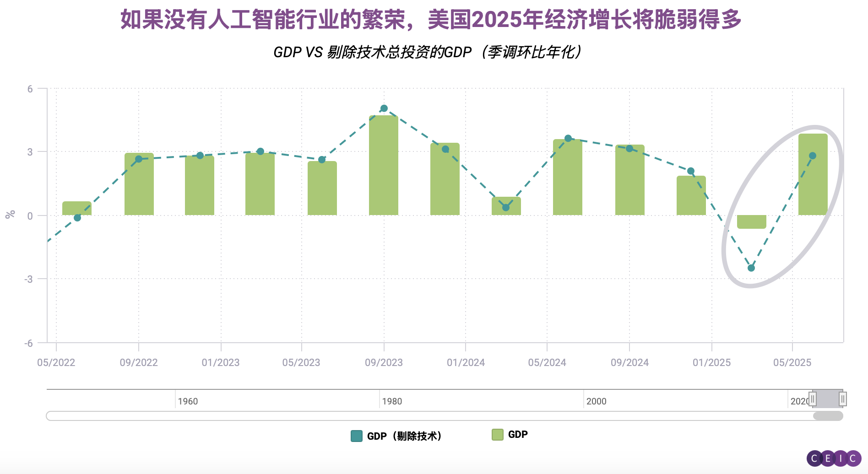Click the last teal data point after 05/2025

813,156
